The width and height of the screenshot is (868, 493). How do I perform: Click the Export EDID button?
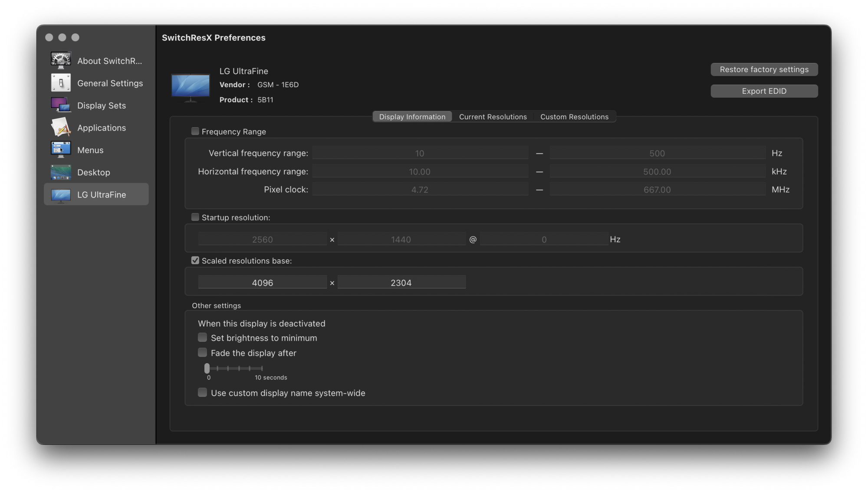pos(764,91)
